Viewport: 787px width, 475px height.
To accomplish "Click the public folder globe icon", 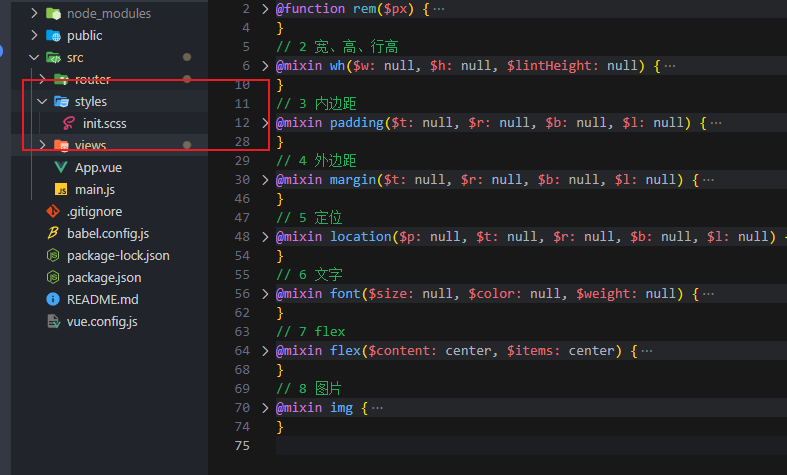I will pyautogui.click(x=53, y=36).
